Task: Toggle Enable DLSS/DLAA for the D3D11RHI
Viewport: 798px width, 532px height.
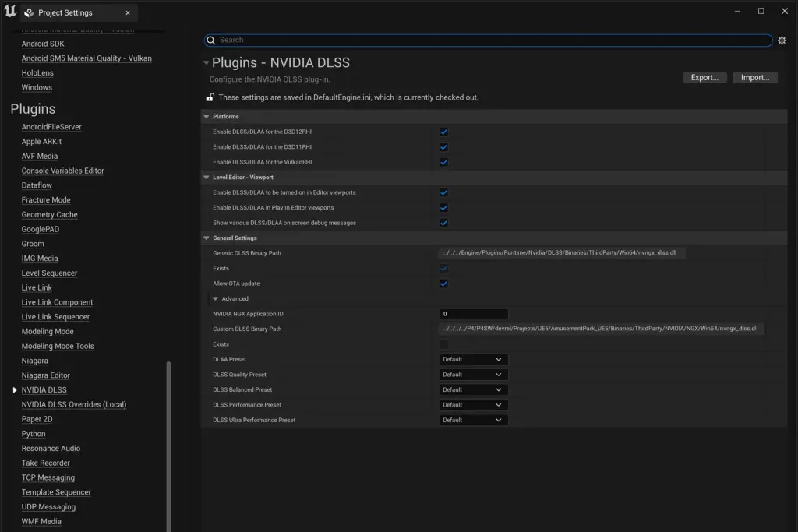Action: 443,147
